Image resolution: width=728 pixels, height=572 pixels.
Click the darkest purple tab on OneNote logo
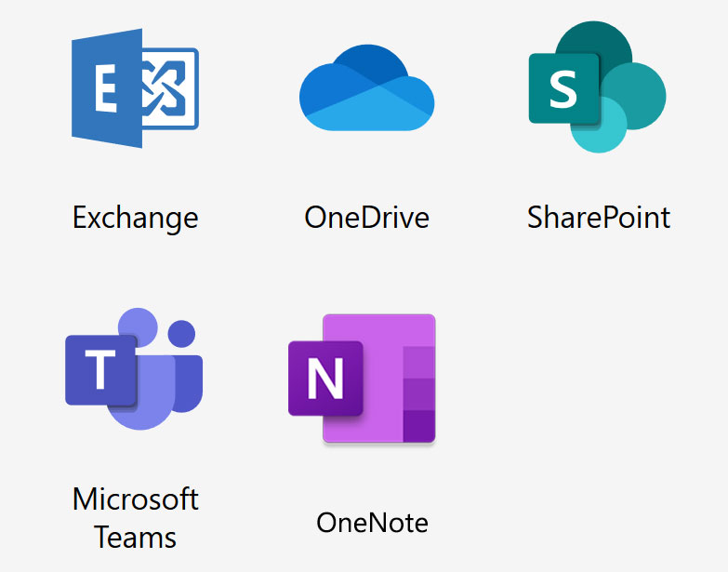[418, 425]
